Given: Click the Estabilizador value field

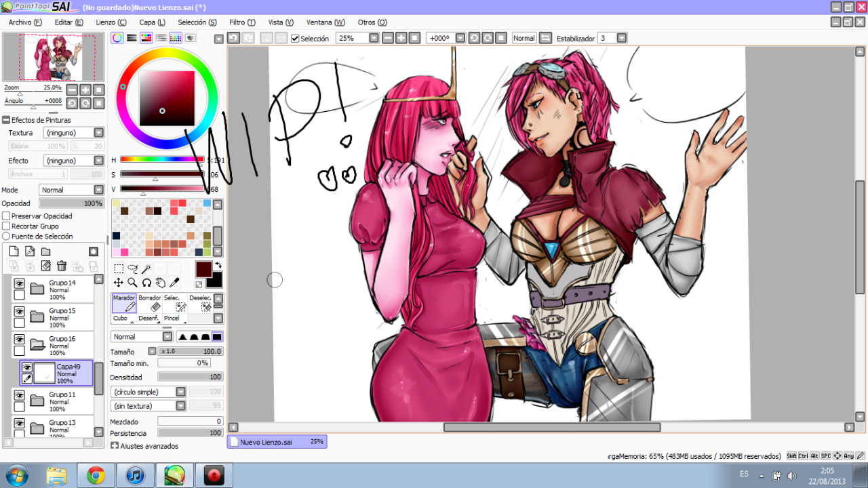Looking at the screenshot, I should (x=612, y=38).
